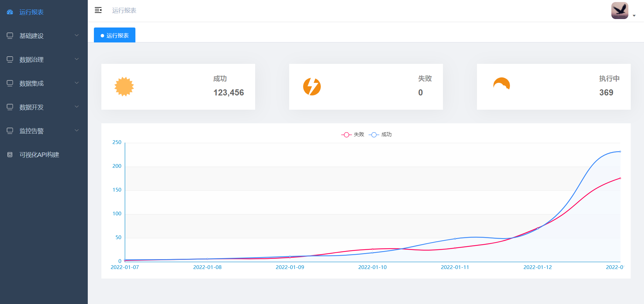
Task: Click the 失败 card title text
Action: tap(425, 79)
